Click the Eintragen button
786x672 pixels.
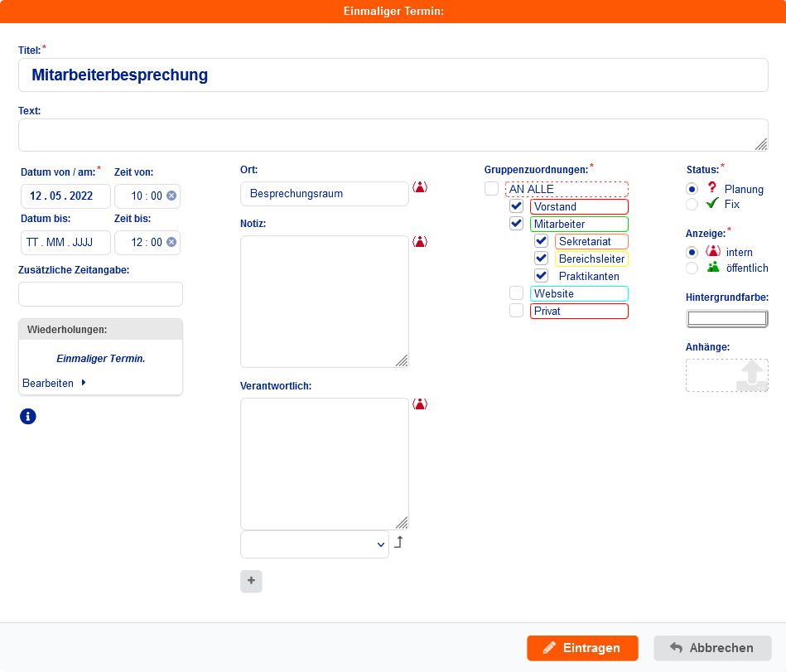coord(582,648)
